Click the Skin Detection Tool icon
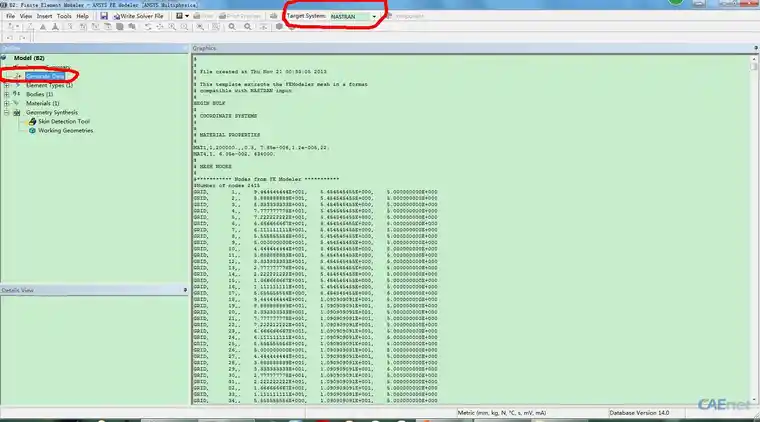This screenshot has width=760, height=422. [x=32, y=122]
